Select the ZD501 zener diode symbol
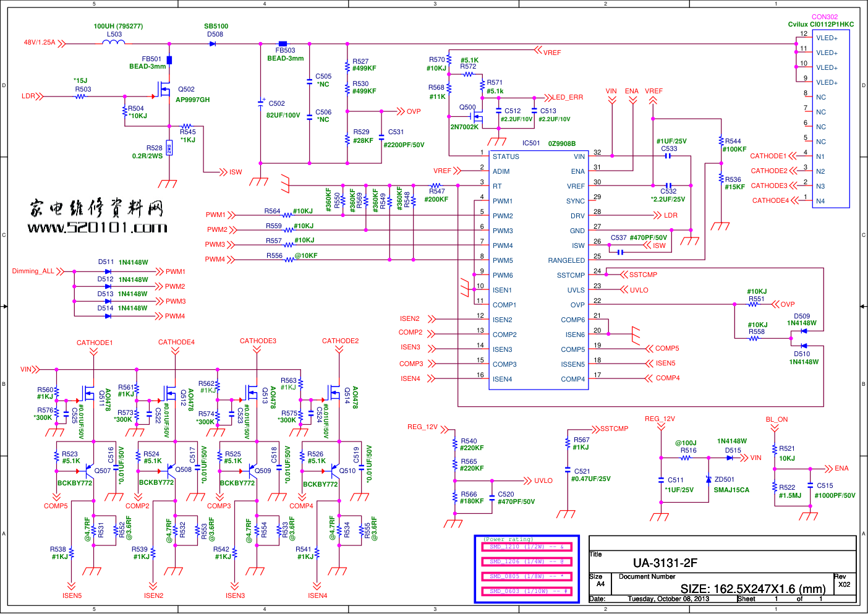This screenshot has width=868, height=614. coord(708,480)
